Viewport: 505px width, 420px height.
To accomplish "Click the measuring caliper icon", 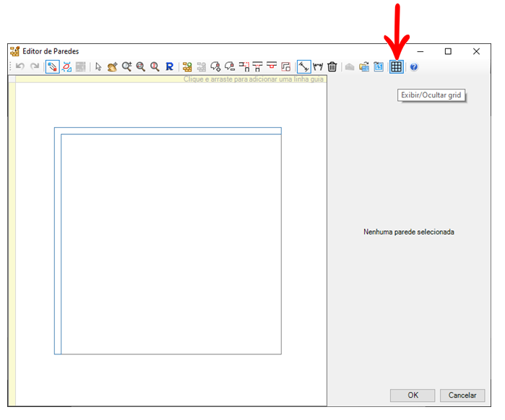I will tap(318, 67).
